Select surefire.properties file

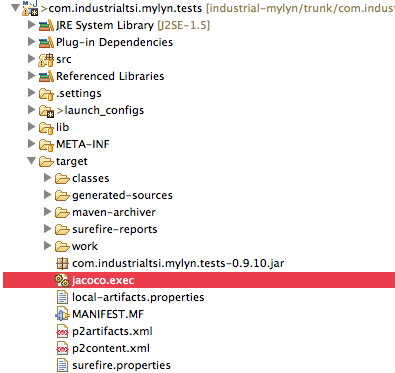click(x=121, y=366)
